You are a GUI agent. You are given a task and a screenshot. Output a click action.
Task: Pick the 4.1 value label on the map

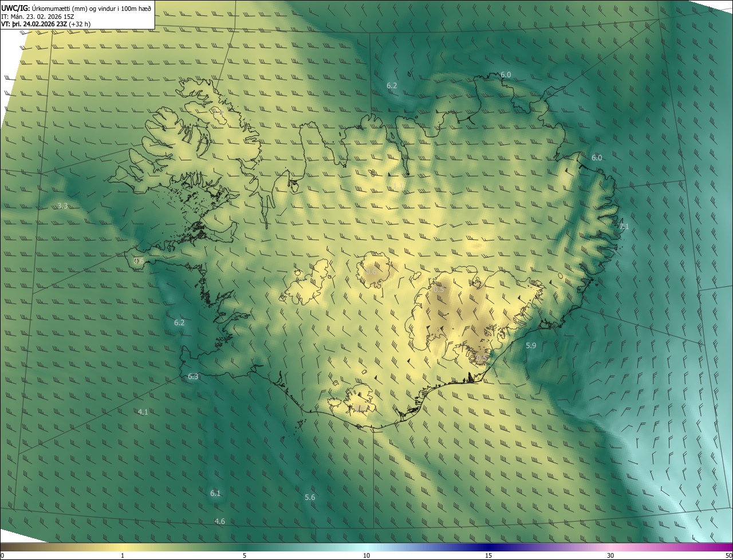[x=143, y=412]
